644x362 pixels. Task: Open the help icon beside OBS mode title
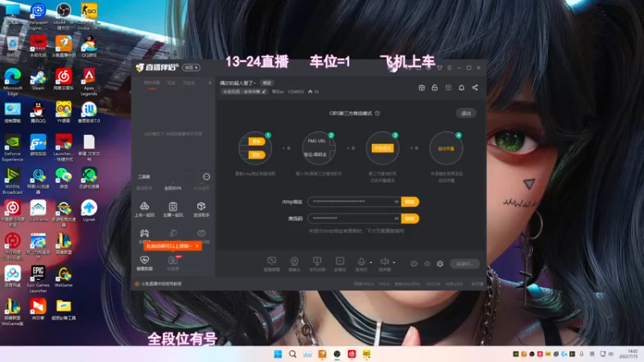[377, 113]
